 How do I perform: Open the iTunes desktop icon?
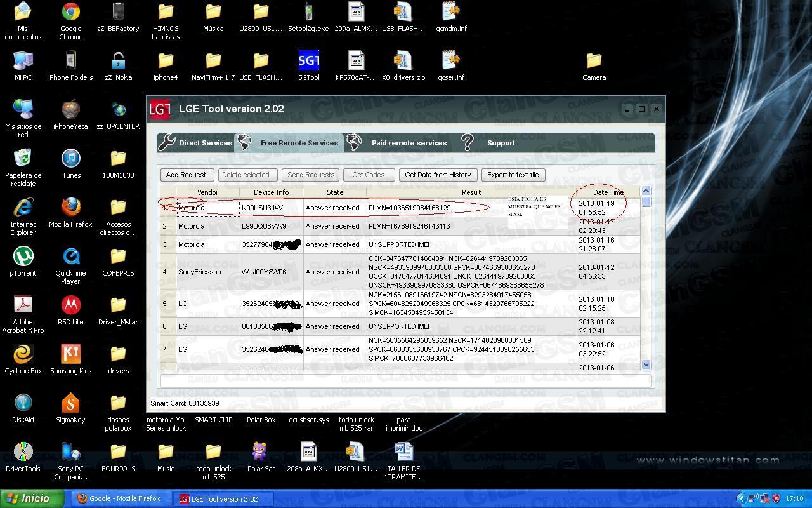70,164
